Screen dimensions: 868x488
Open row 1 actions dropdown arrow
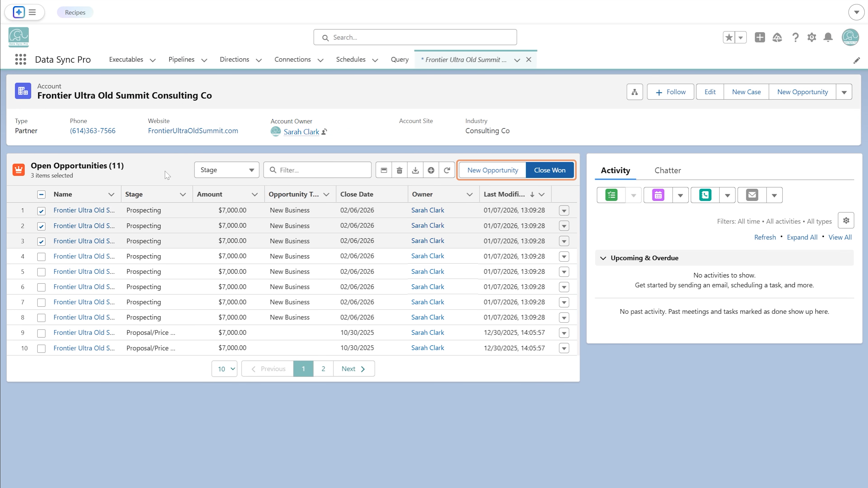pos(564,211)
